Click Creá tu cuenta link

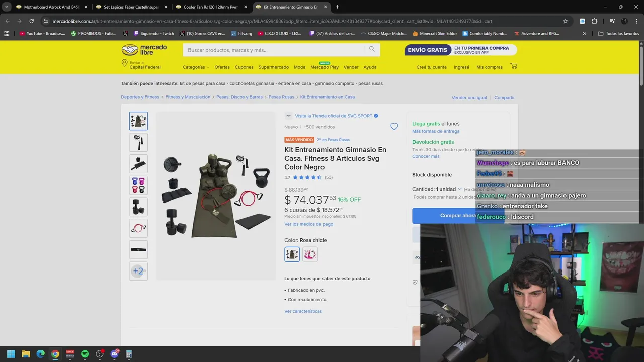point(431,67)
